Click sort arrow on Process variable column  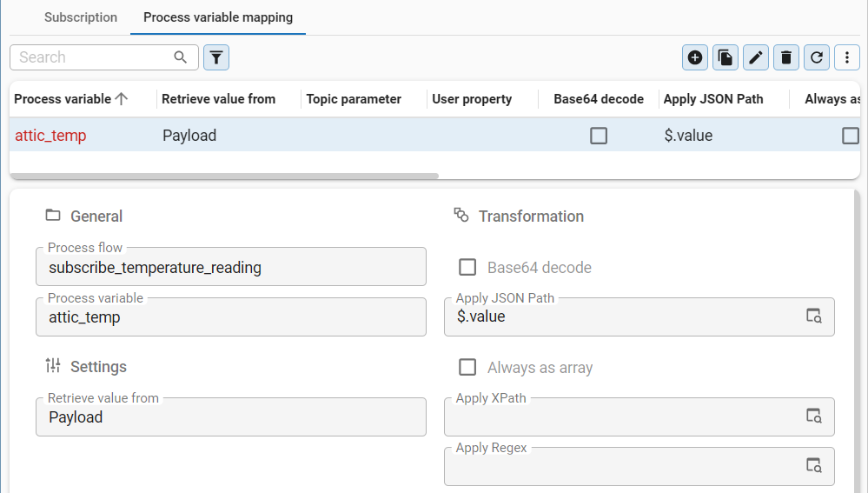pyautogui.click(x=122, y=99)
